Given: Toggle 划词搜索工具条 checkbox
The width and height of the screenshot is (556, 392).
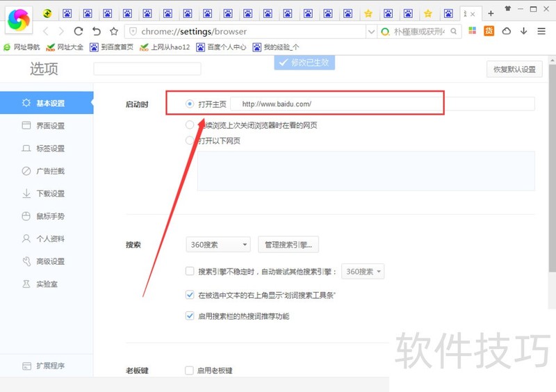Looking at the screenshot, I should pyautogui.click(x=190, y=295).
